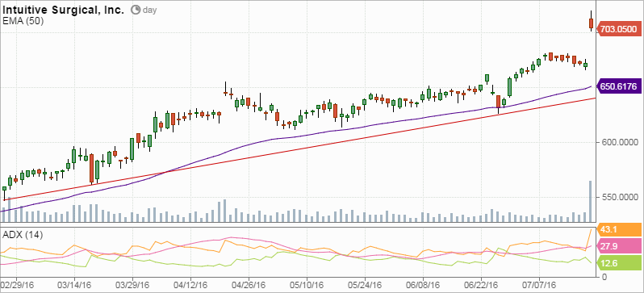
Task: Click the 03/14/16 date label
Action: 74,284
